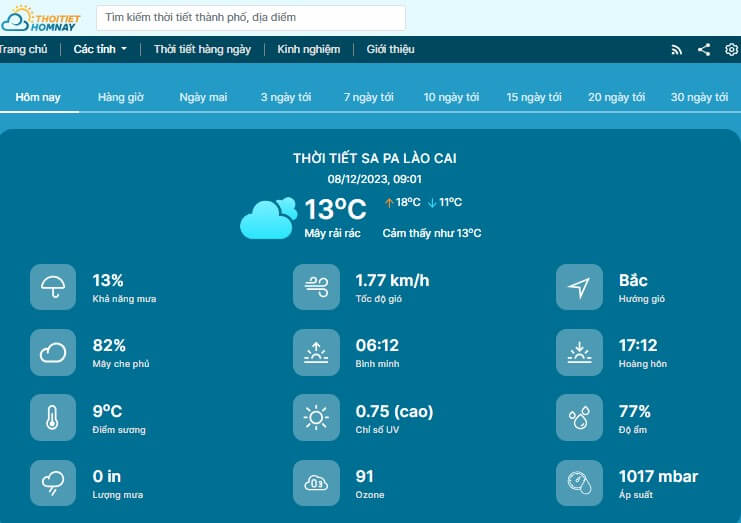Viewport: 741px width, 523px height.
Task: Click the UV index sun icon
Action: pyautogui.click(x=316, y=417)
